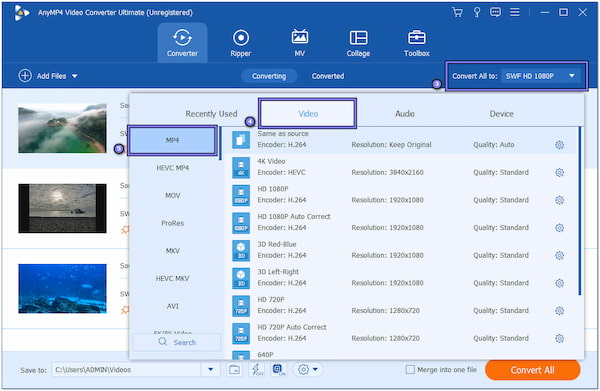Click the format Search field

tap(177, 342)
